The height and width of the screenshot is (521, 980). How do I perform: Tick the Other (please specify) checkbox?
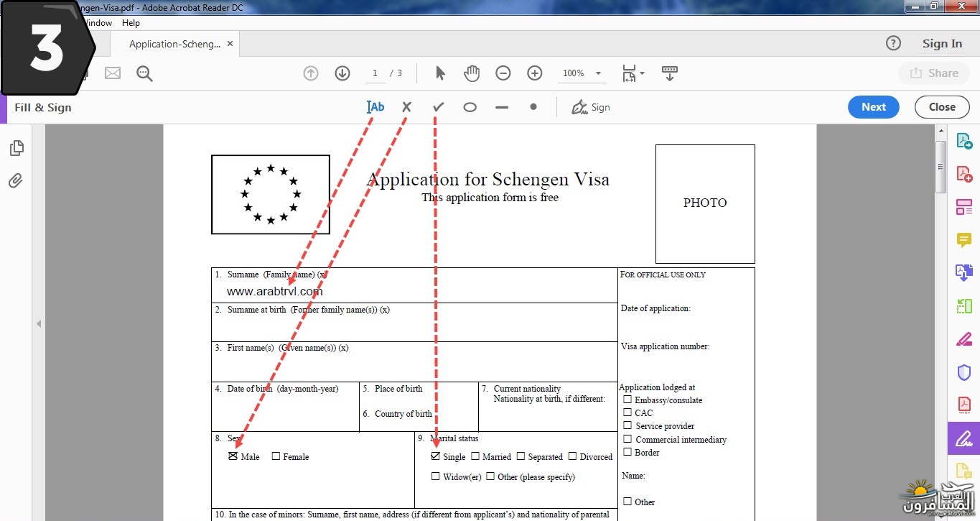click(490, 476)
